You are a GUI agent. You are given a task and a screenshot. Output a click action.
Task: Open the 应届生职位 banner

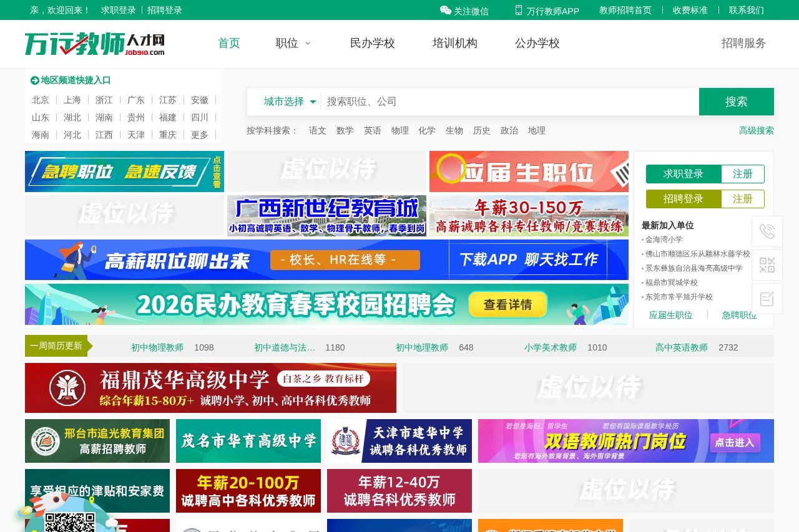pos(529,172)
